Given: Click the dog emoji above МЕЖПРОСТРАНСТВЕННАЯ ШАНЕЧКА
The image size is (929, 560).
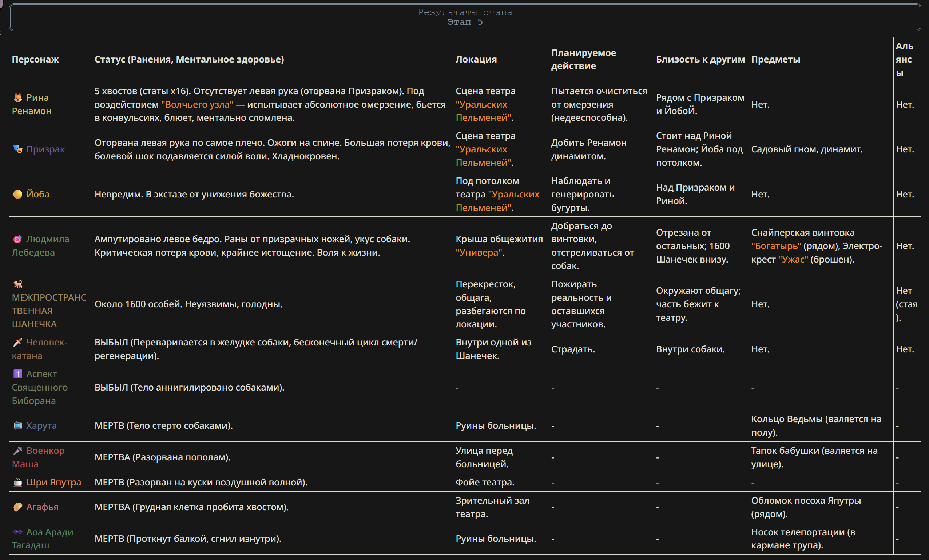Looking at the screenshot, I should [x=18, y=284].
